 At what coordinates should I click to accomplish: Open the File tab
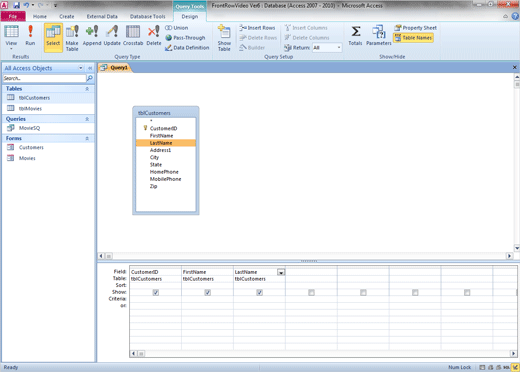coord(13,16)
